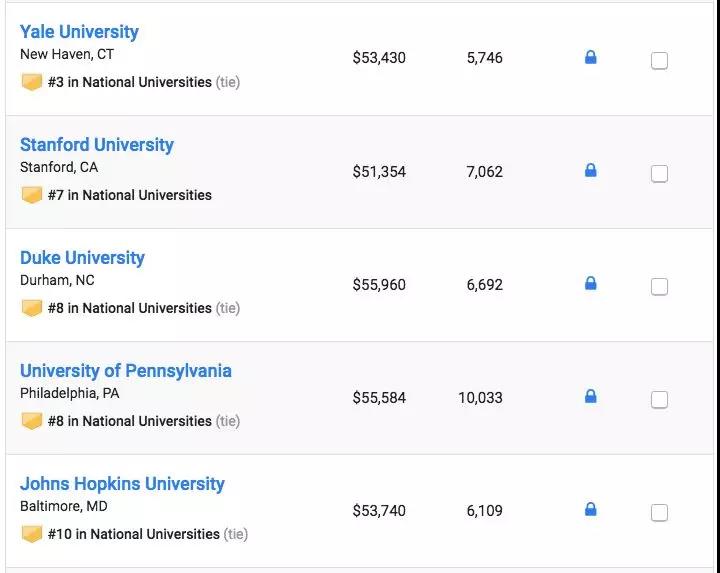Click the lock icon in Duke University row

(x=590, y=284)
